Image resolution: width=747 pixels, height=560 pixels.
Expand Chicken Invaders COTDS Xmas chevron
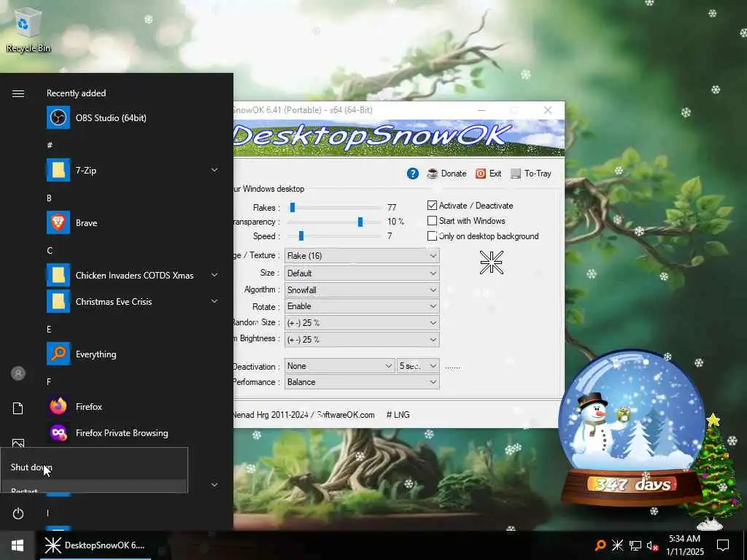point(214,275)
